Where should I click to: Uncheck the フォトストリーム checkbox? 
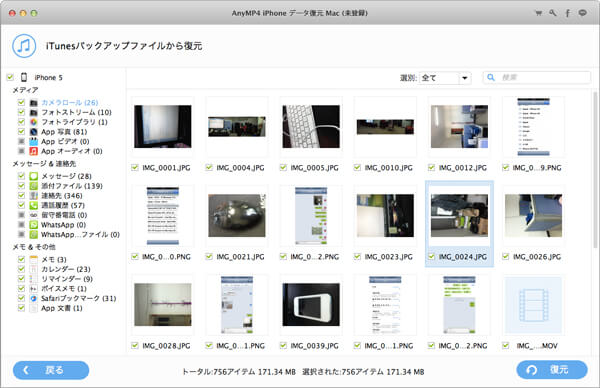pyautogui.click(x=21, y=112)
